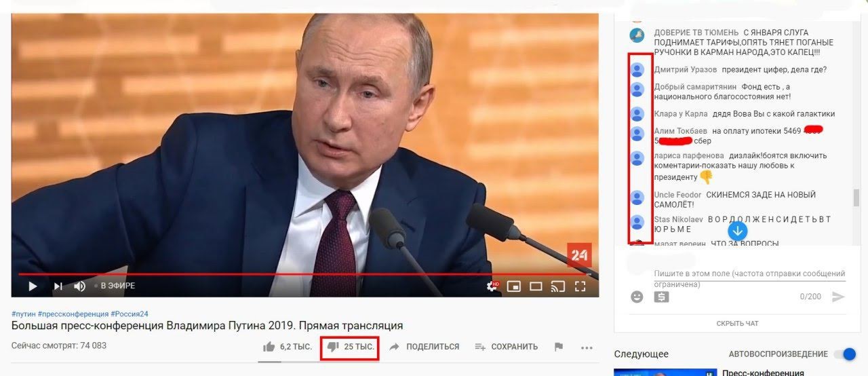868x376 pixels.
Task: Open the #пресс-конференция hashtag link
Action: (73, 314)
